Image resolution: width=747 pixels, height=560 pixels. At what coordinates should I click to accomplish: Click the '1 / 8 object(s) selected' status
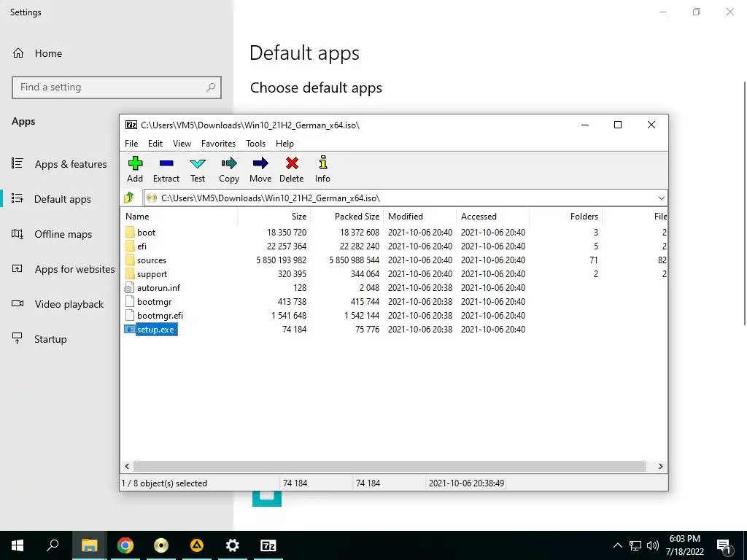pyautogui.click(x=164, y=483)
